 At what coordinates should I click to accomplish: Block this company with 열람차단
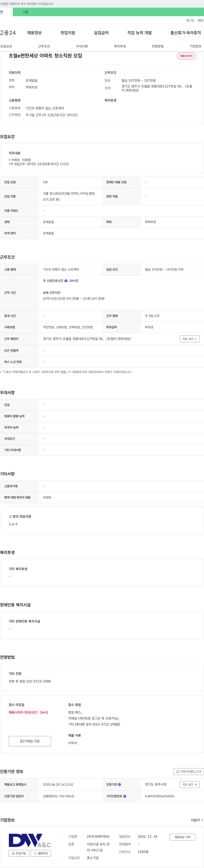(x=41, y=853)
